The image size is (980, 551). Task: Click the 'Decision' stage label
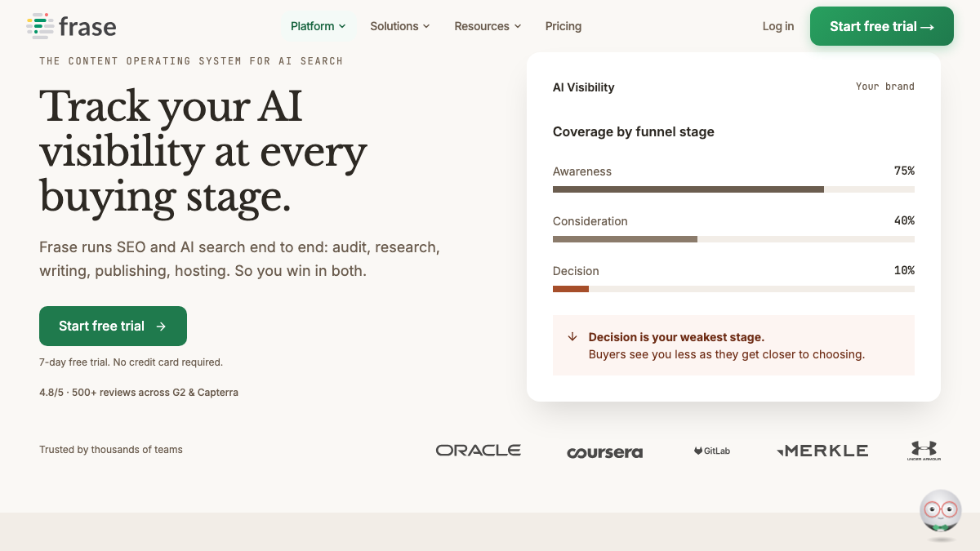click(x=576, y=271)
